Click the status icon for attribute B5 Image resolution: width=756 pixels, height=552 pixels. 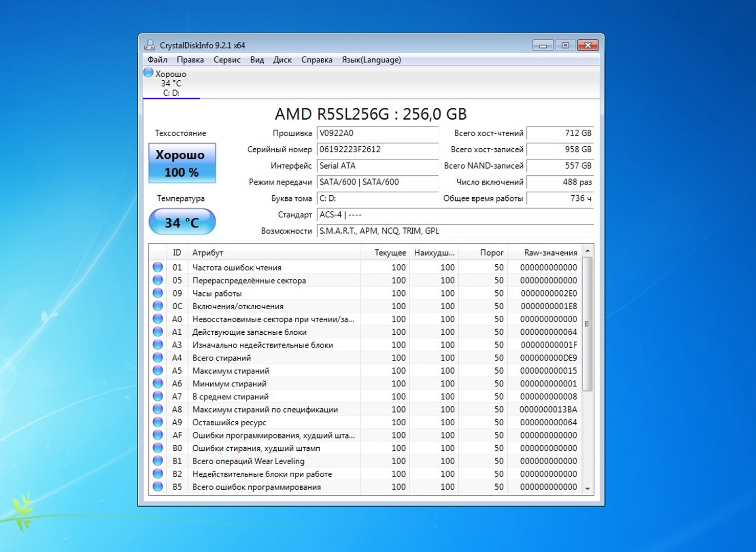(158, 487)
